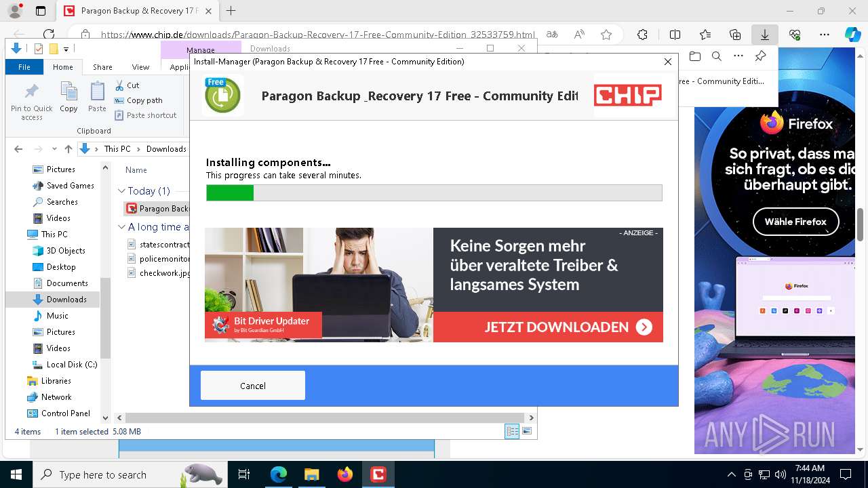The width and height of the screenshot is (868, 488).
Task: Search downloads magnifier icon in flyout
Action: 716,56
